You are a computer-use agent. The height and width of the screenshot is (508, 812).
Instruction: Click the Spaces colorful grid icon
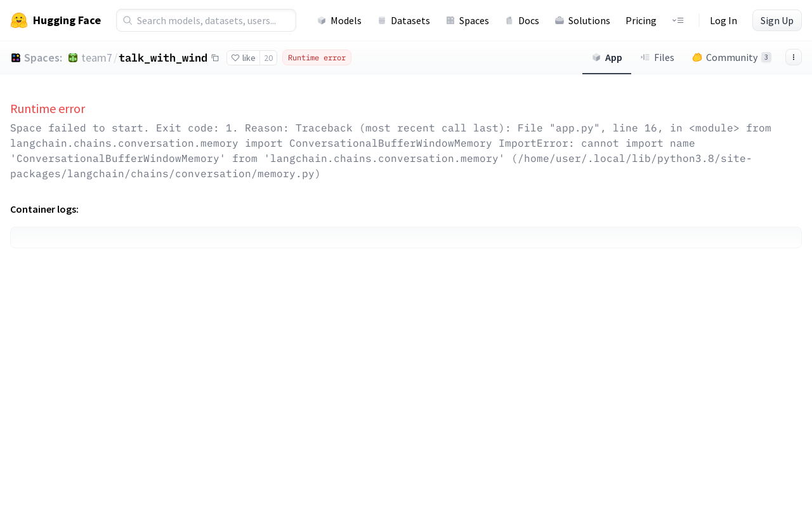[x=16, y=58]
